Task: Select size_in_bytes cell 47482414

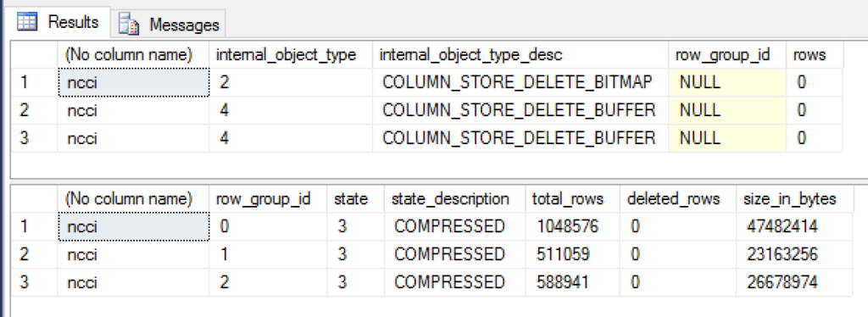Action: click(x=793, y=226)
